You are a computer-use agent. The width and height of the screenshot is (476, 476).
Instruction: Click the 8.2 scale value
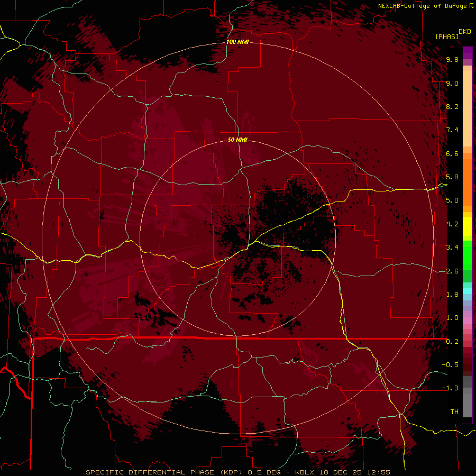[452, 106]
